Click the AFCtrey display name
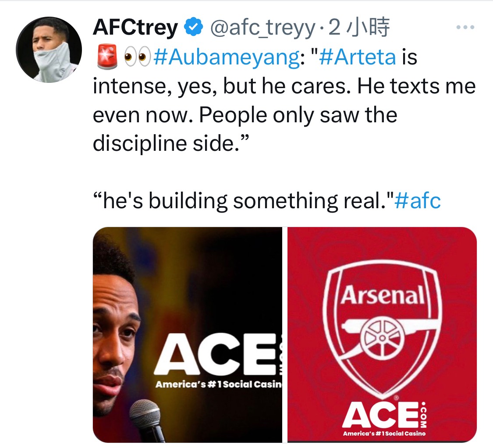 [x=135, y=28]
